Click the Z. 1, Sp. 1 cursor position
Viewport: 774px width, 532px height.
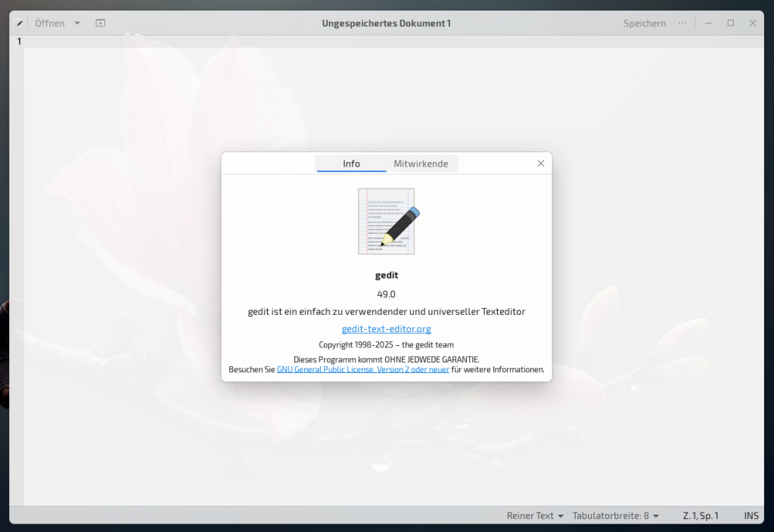[700, 515]
